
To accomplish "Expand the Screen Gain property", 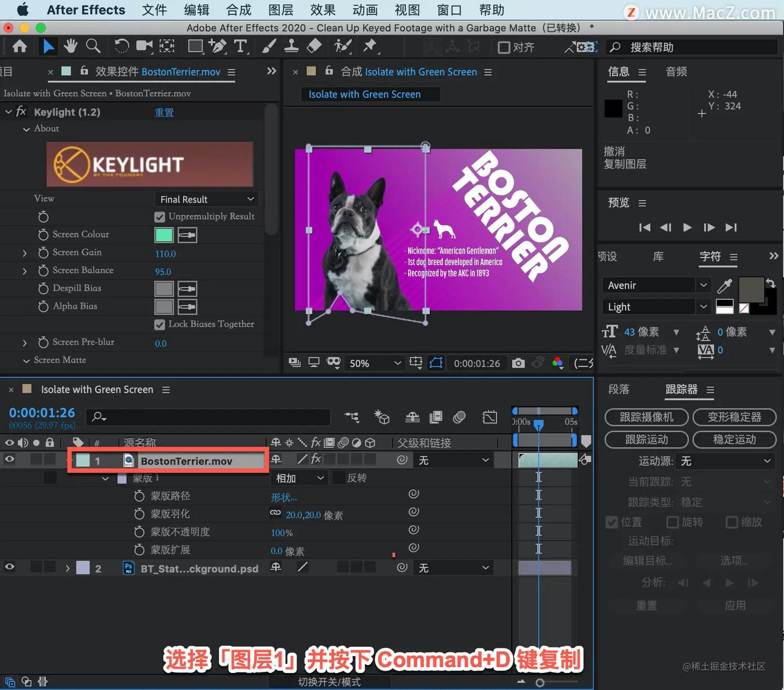I will [x=24, y=253].
